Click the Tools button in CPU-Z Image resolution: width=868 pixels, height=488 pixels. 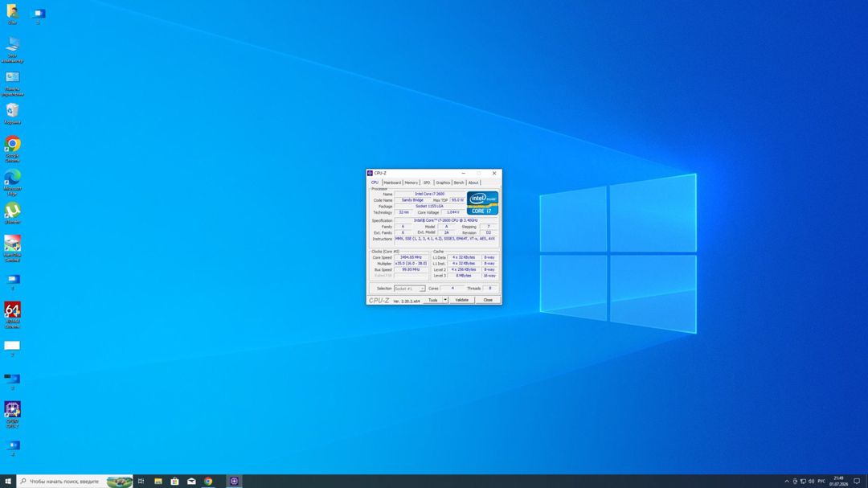[x=433, y=300]
